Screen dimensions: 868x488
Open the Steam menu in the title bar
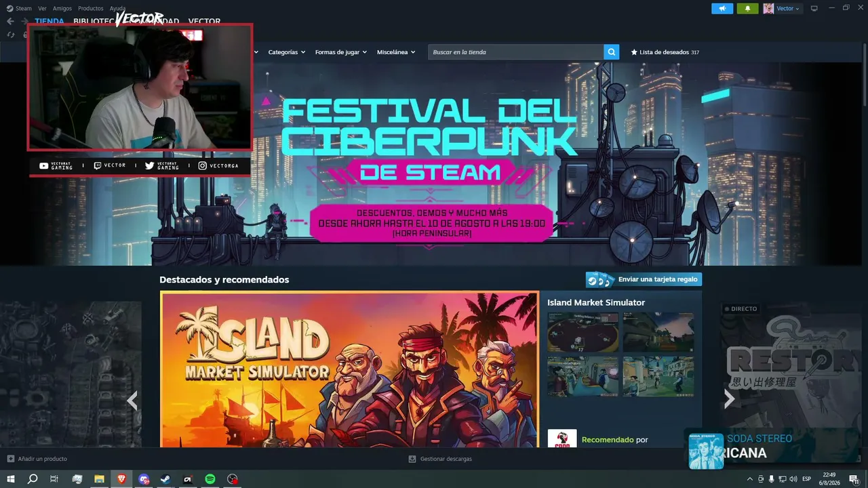[x=20, y=8]
